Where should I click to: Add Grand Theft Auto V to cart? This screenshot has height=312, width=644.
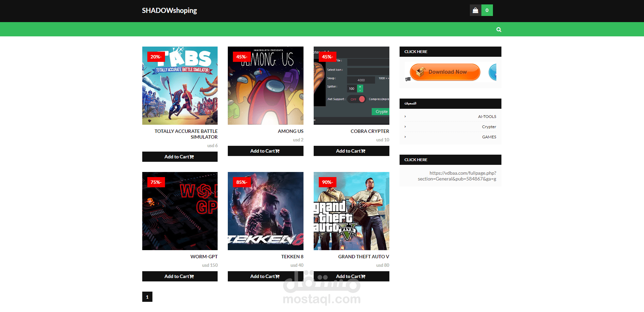(351, 276)
